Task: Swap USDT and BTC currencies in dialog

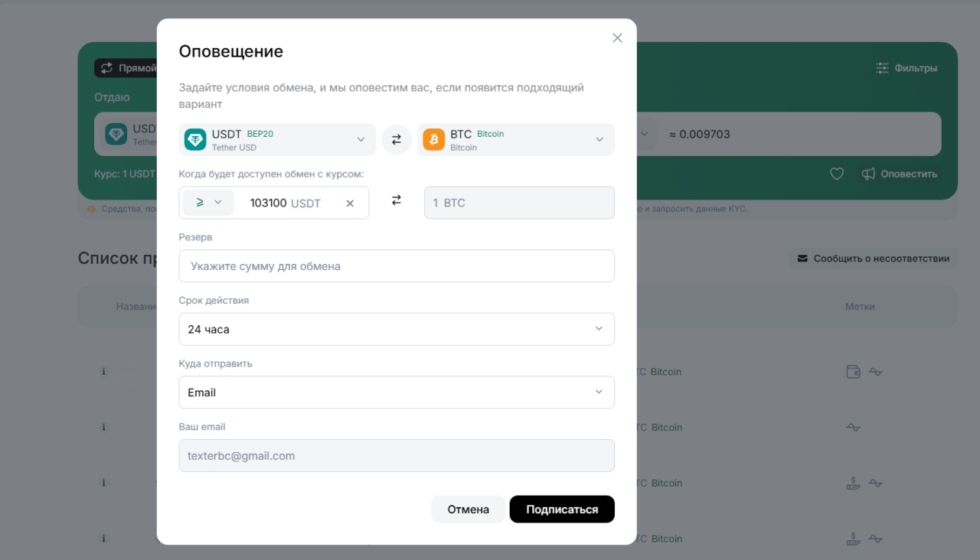Action: 397,140
